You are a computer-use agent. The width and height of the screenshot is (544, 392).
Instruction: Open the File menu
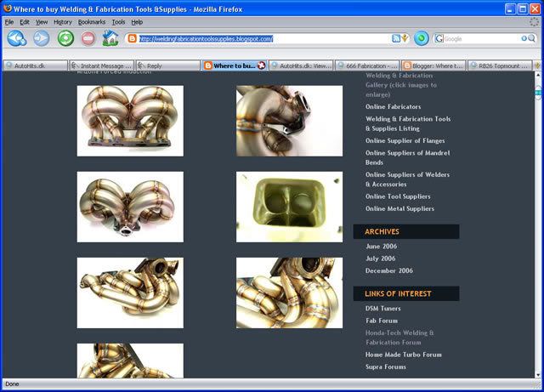pyautogui.click(x=9, y=22)
